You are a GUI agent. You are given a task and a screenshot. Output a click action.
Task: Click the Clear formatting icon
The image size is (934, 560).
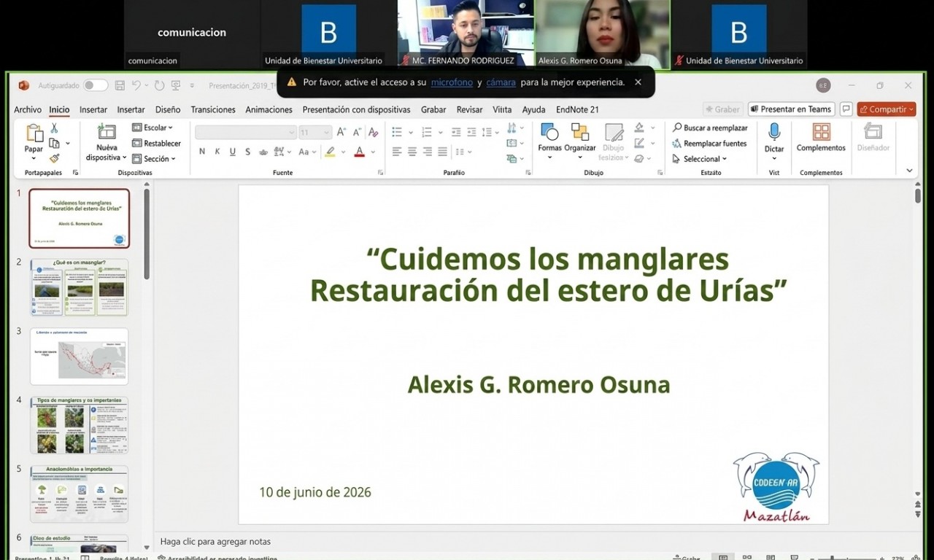coord(373,132)
